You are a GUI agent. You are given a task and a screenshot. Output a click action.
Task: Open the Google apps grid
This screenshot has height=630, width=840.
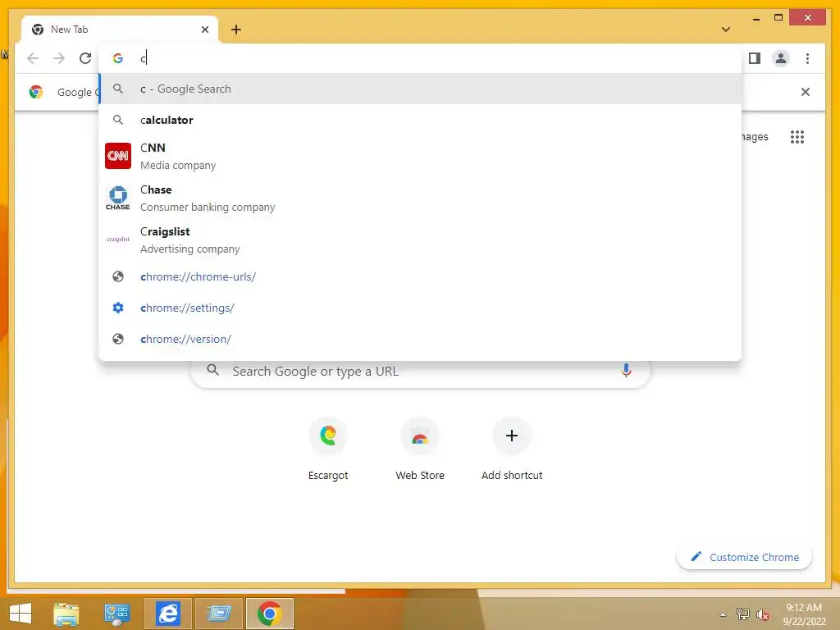797,137
